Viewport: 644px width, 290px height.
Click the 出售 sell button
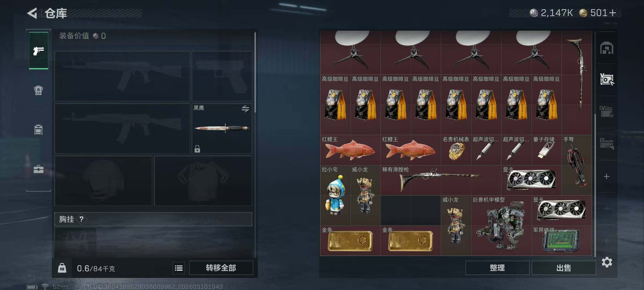564,268
